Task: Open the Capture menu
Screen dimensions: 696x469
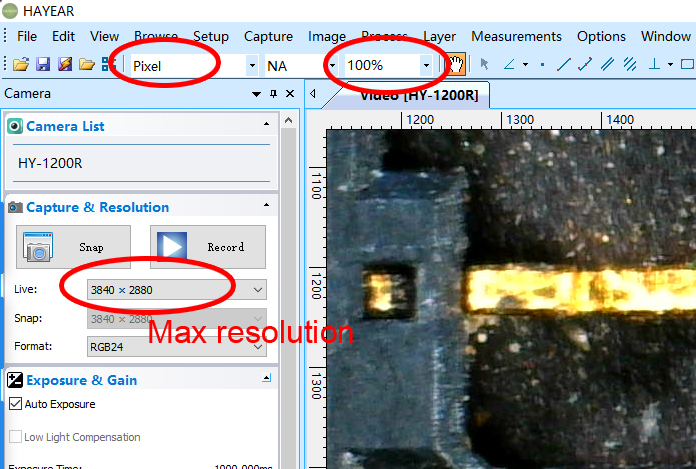Action: 268,36
